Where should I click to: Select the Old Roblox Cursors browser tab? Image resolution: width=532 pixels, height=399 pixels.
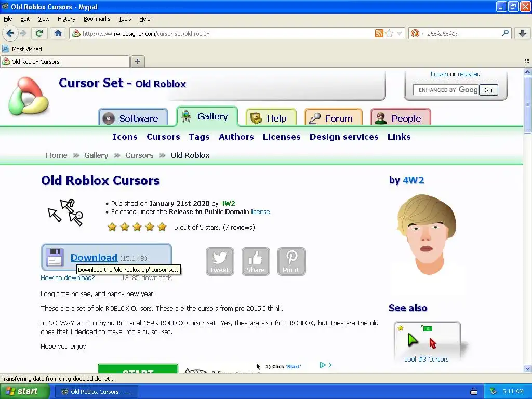[65, 62]
